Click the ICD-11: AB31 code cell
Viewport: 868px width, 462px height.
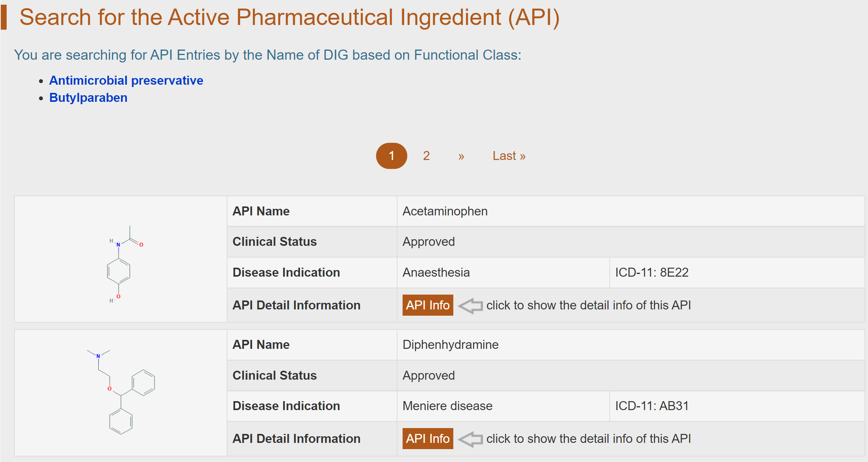pos(651,406)
